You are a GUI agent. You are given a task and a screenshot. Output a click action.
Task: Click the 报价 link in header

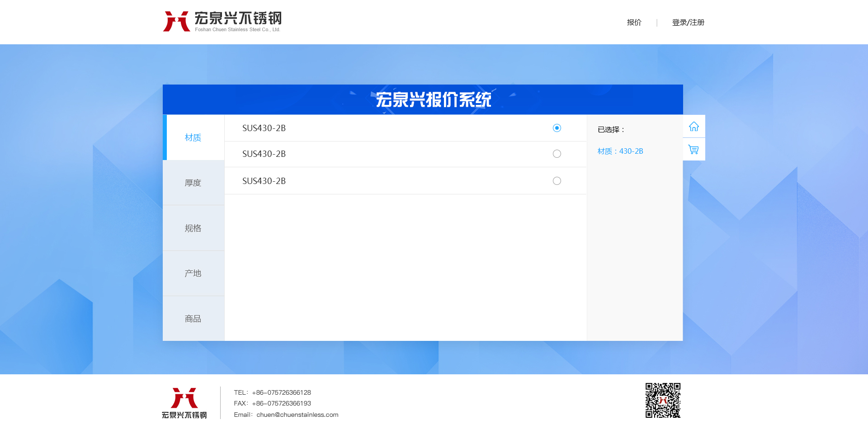(634, 23)
